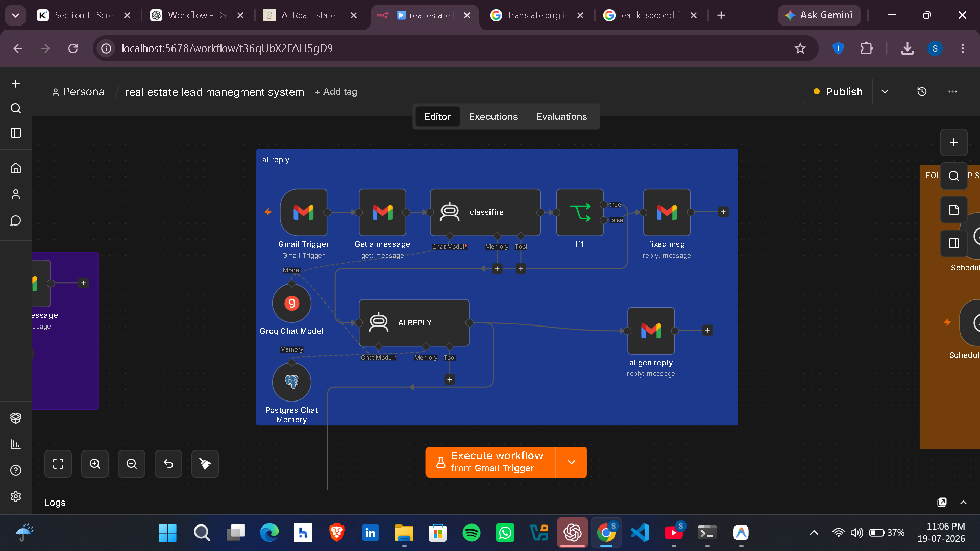This screenshot has height=551, width=980.
Task: Toggle the focus panel icon on right
Action: pos(954,243)
